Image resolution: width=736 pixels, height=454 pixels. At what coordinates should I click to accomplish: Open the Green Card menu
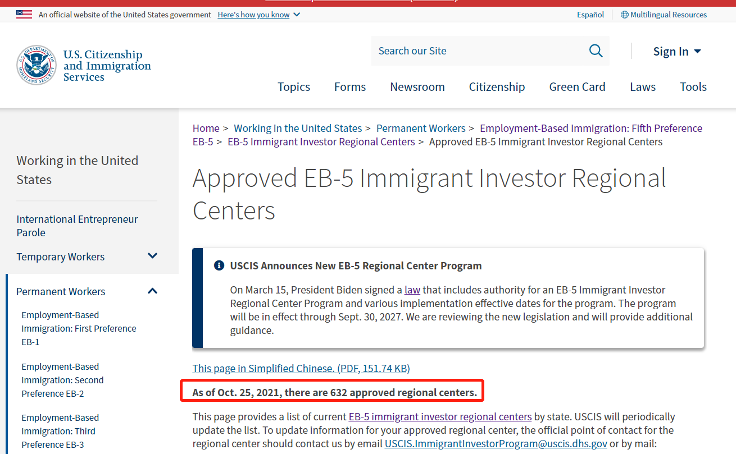[577, 87]
